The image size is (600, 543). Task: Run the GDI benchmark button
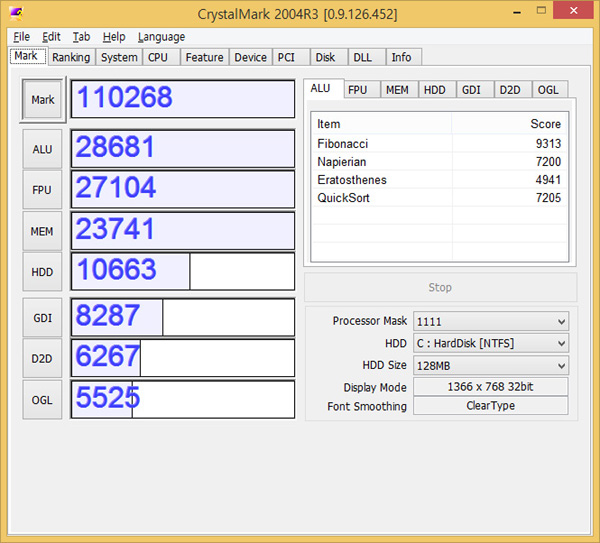[42, 318]
